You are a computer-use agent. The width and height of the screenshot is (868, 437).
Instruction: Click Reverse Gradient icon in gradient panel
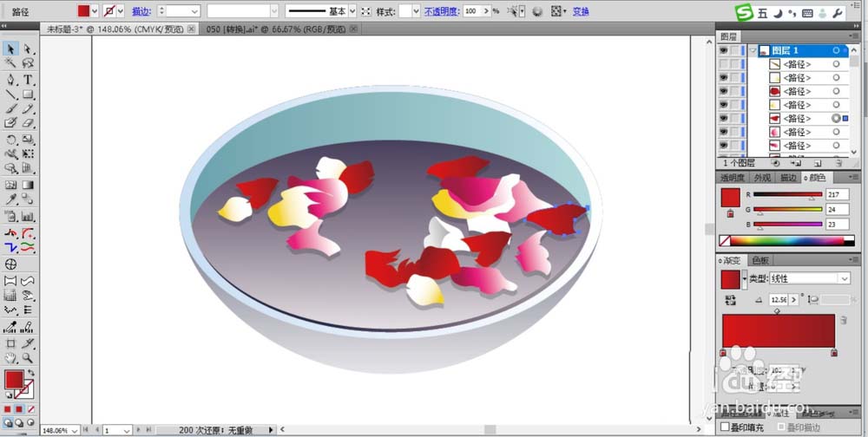pyautogui.click(x=730, y=300)
